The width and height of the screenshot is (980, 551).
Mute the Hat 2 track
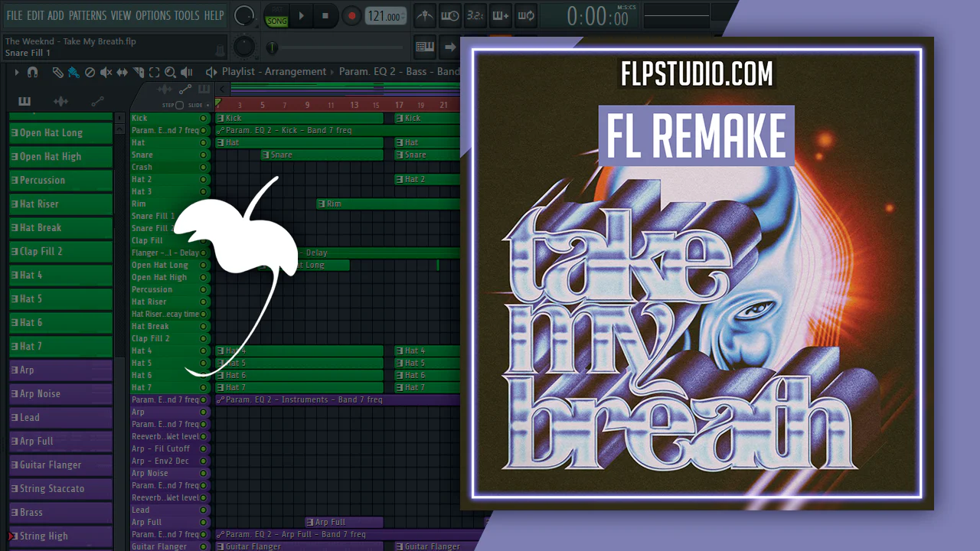click(x=204, y=179)
